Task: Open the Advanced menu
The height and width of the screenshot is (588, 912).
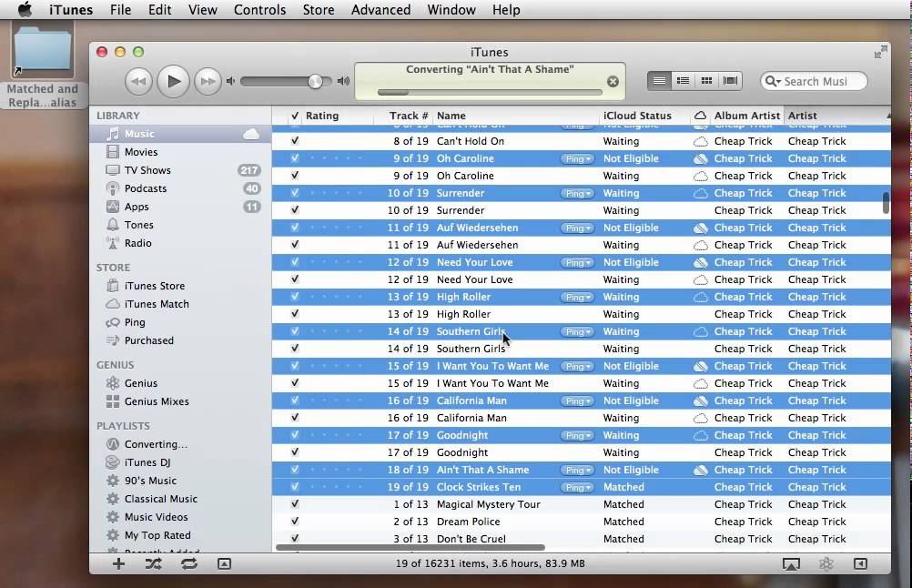Action: click(380, 10)
